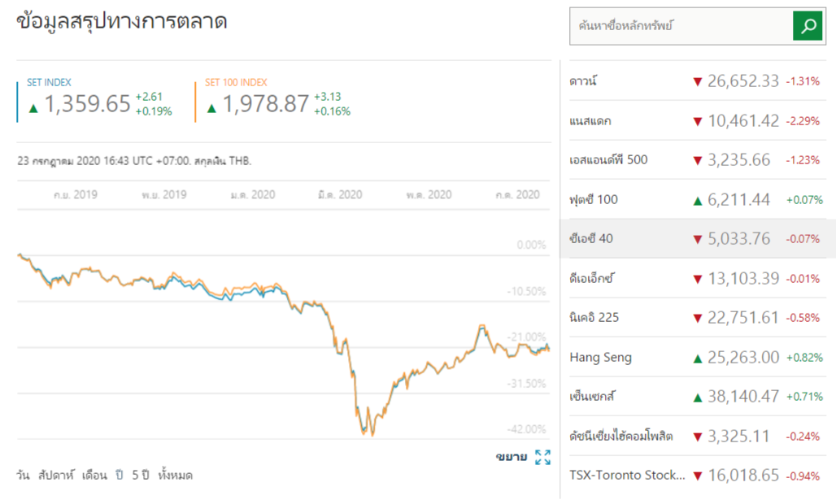Screen dimensions: 836x504
Task: Select the SET INDEX series label
Action: point(49,82)
